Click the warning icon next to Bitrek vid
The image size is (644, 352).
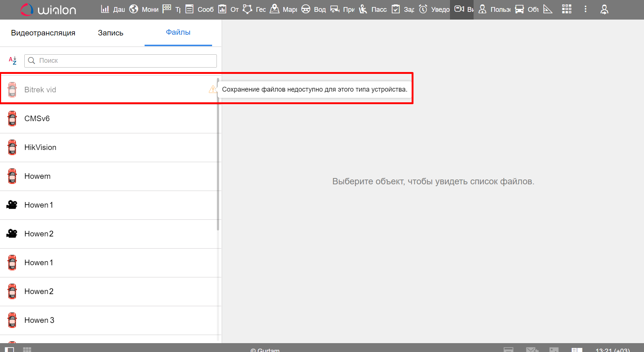pyautogui.click(x=212, y=89)
